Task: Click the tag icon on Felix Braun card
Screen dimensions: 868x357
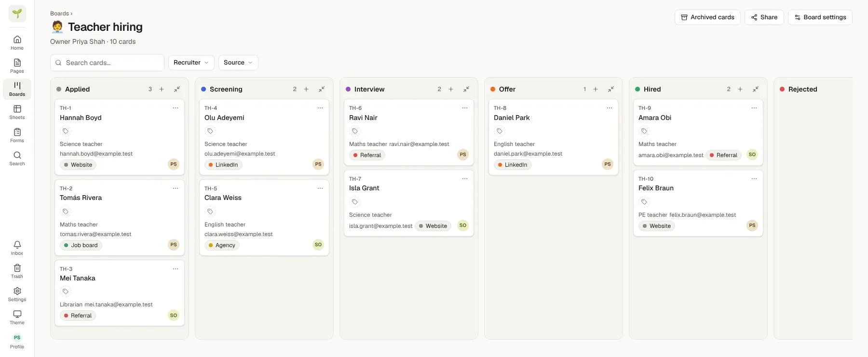Action: coord(644,202)
